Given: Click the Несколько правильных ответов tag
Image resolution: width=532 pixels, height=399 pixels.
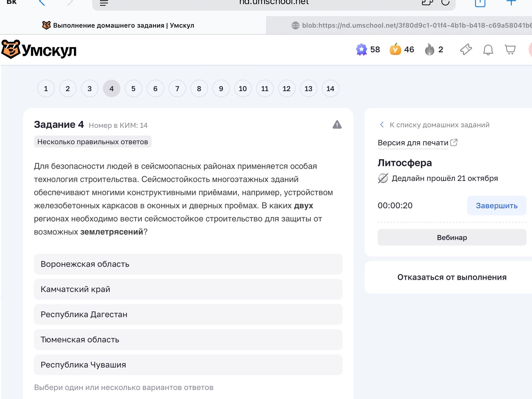Looking at the screenshot, I should 93,142.
